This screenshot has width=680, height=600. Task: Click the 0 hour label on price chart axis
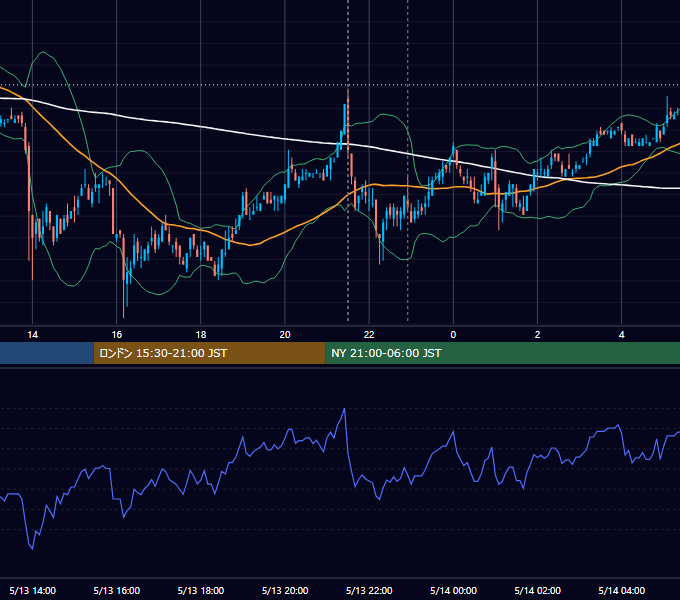(453, 335)
